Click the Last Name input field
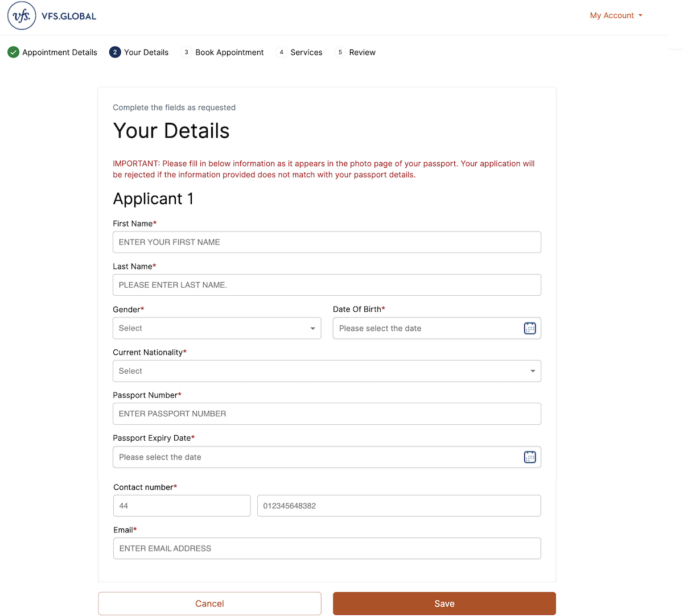Image resolution: width=683 pixels, height=616 pixels. [x=327, y=284]
